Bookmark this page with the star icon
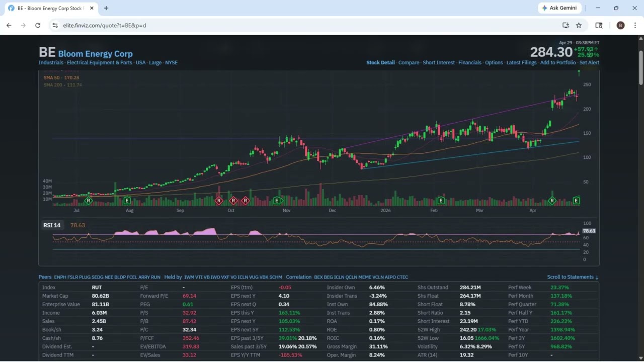Viewport: 644px width, 362px height. tap(579, 25)
